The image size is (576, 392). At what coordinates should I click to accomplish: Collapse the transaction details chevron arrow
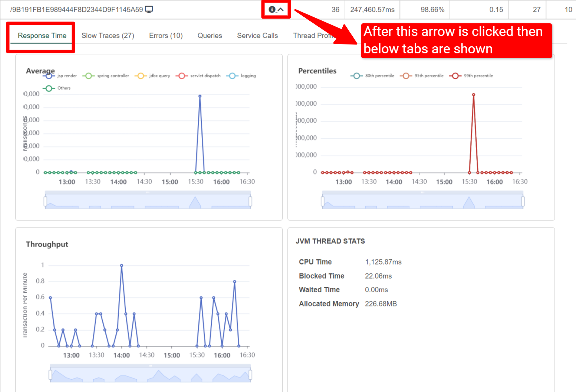281,10
